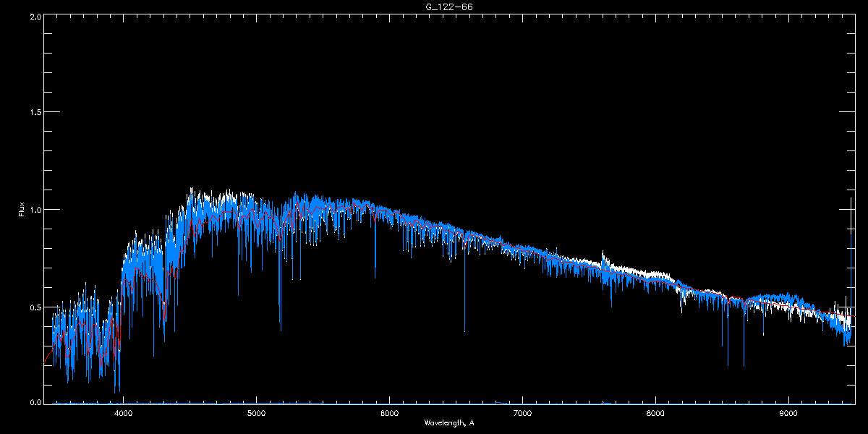Screen dimensions: 868x434
Task: Click the 1.0 y-axis tick label
Action: click(x=35, y=210)
